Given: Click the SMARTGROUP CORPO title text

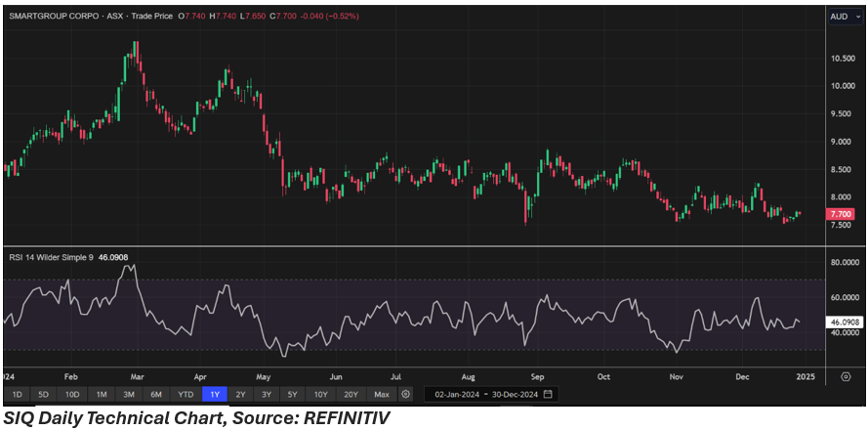Looking at the screenshot, I should (53, 17).
